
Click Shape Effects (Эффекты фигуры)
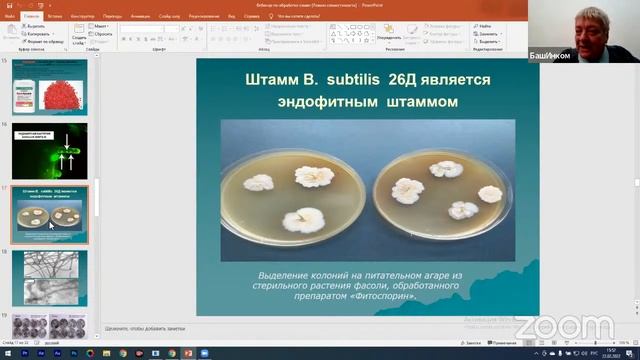coord(443,42)
